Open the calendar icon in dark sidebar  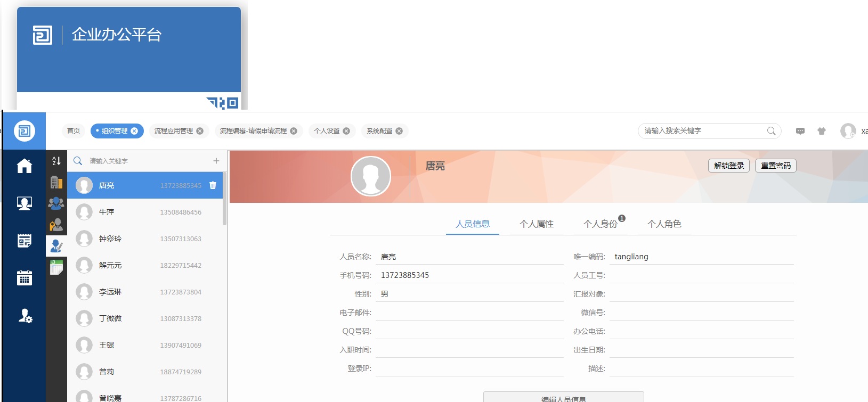(24, 277)
